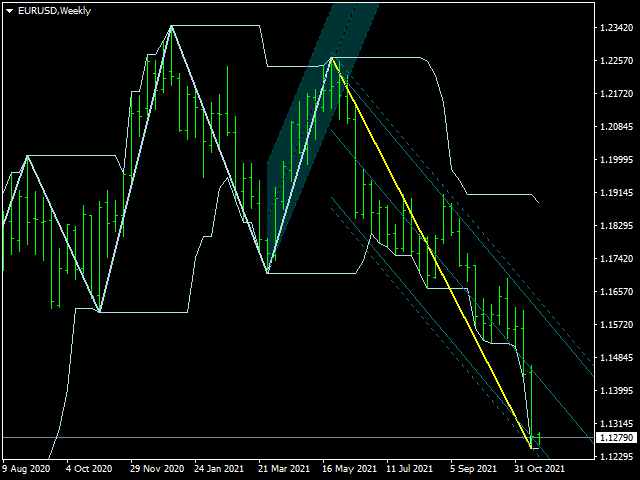Click price scale value 1.14845
This screenshot has width=640, height=480.
coord(616,358)
